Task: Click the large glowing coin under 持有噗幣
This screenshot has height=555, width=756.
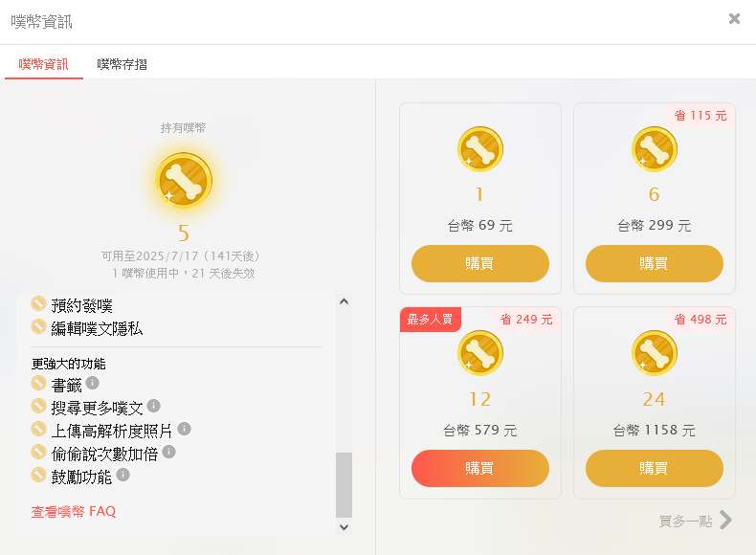Action: point(184,181)
